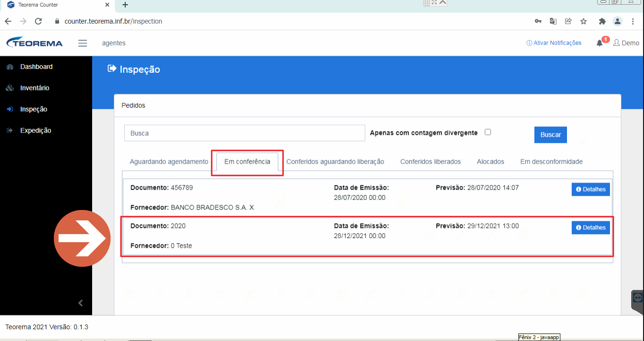
Task: Open a new browser tab
Action: [125, 5]
